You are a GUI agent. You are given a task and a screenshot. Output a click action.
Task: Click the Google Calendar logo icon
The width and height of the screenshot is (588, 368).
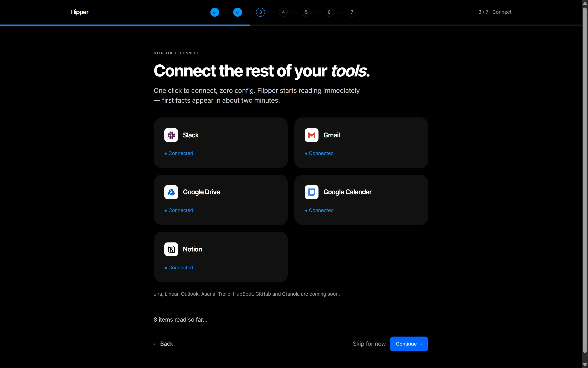tap(312, 192)
